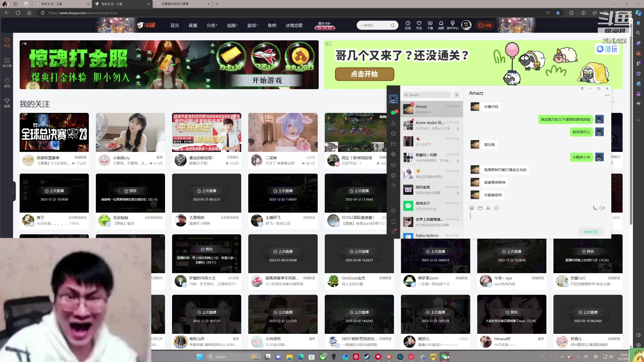644x362 pixels.
Task: Open chat history bubble icon in WeChat toolbar
Action: [x=497, y=208]
